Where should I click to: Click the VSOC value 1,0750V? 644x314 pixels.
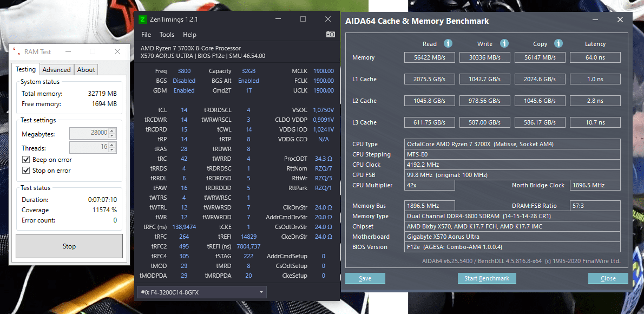point(323,110)
